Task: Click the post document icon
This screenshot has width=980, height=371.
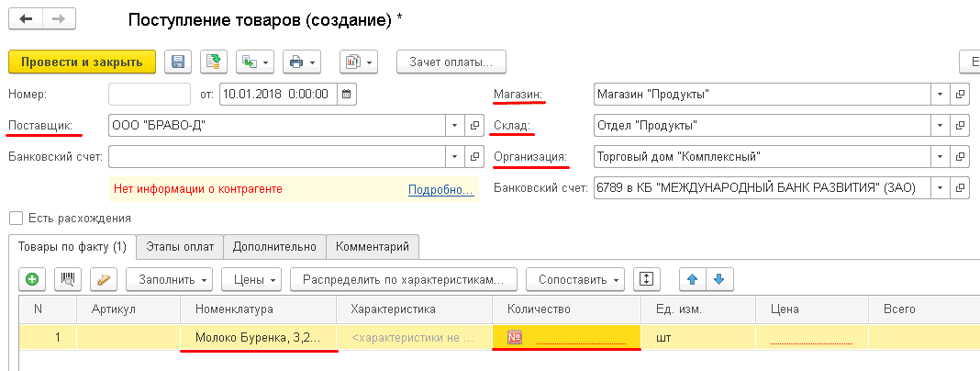Action: point(213,62)
